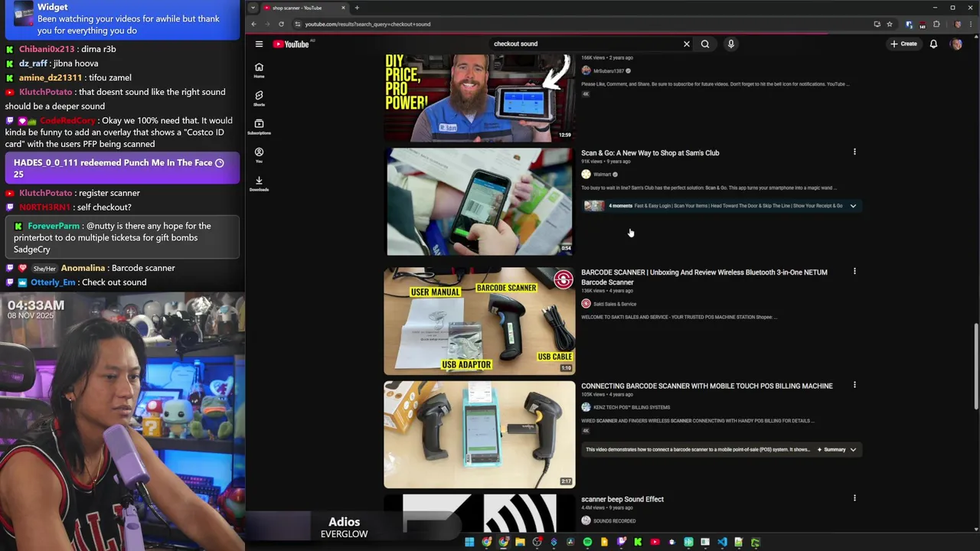This screenshot has width=980, height=551.
Task: Open the Chrome tab search dropdown arrow
Action: point(253,8)
